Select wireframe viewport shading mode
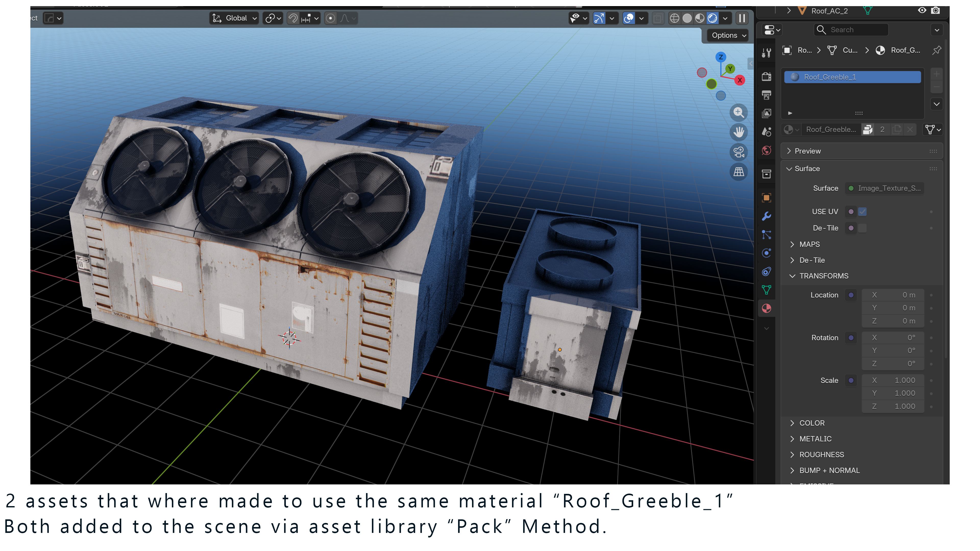Viewport: 980px width, 551px height. [x=674, y=18]
